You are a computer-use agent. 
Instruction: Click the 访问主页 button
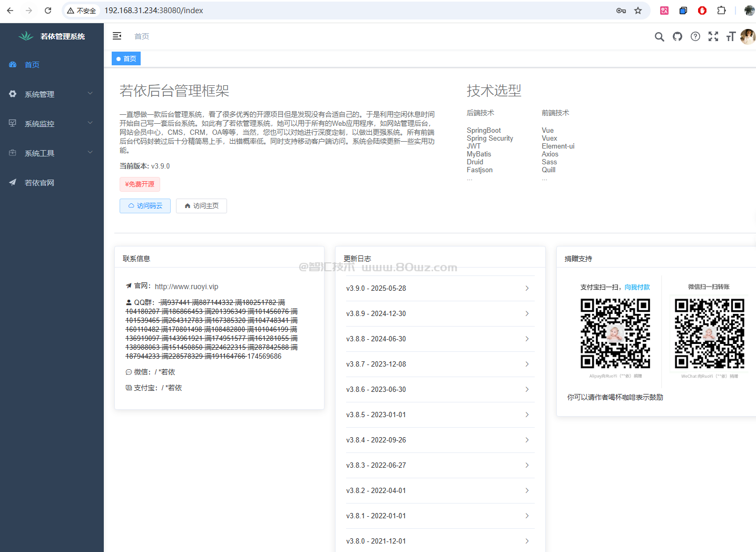click(201, 206)
